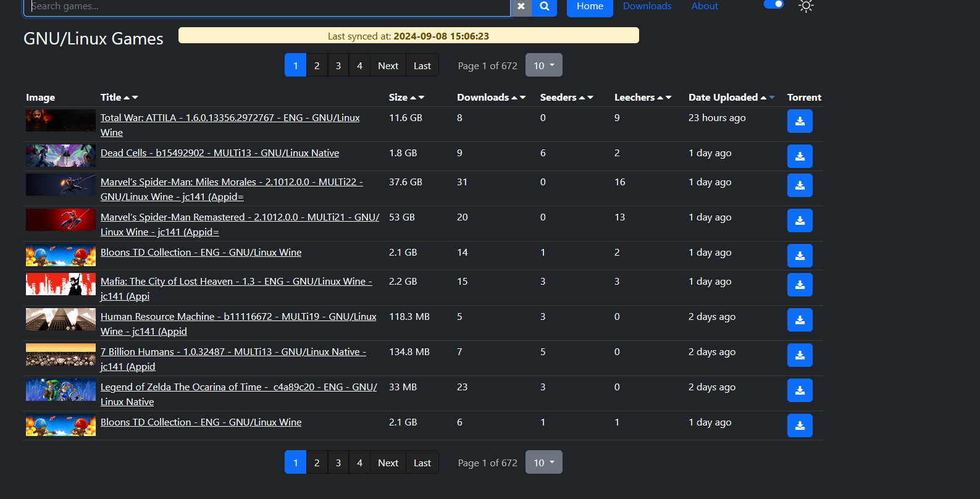Open Dead Cells title link
This screenshot has height=499, width=980.
point(220,153)
